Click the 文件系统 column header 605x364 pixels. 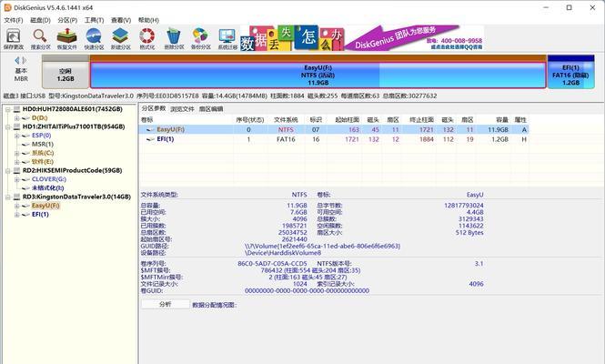[286, 120]
